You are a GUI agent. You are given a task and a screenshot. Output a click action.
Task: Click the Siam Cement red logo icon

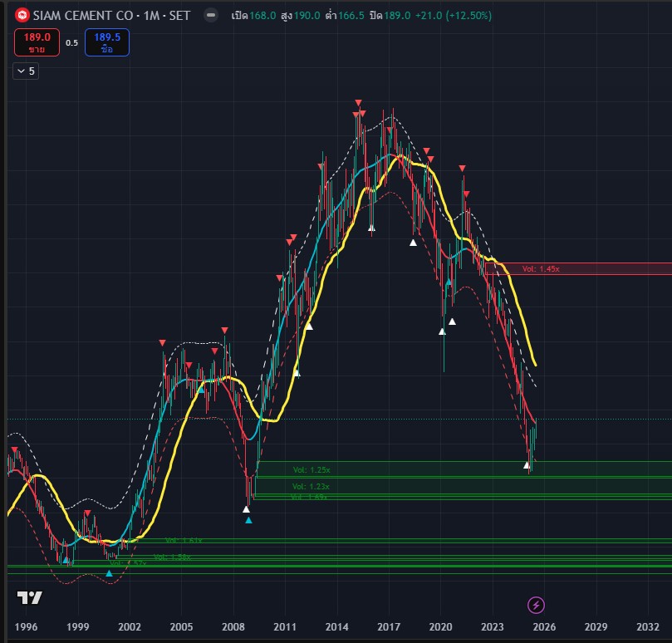[x=22, y=16]
